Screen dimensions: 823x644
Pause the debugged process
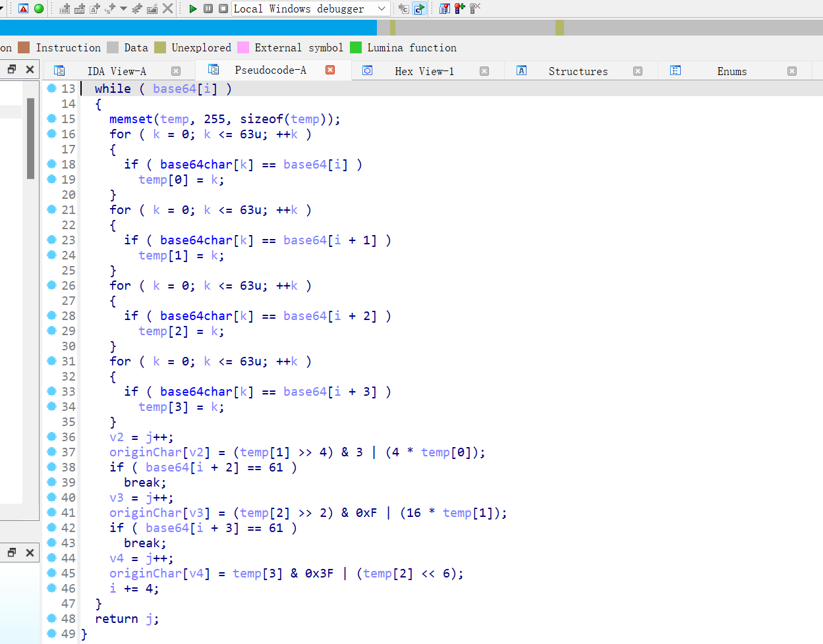pos(208,9)
